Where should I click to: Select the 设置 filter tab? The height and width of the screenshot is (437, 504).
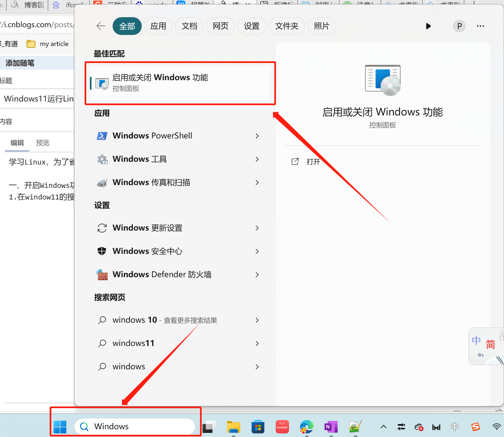coord(252,26)
